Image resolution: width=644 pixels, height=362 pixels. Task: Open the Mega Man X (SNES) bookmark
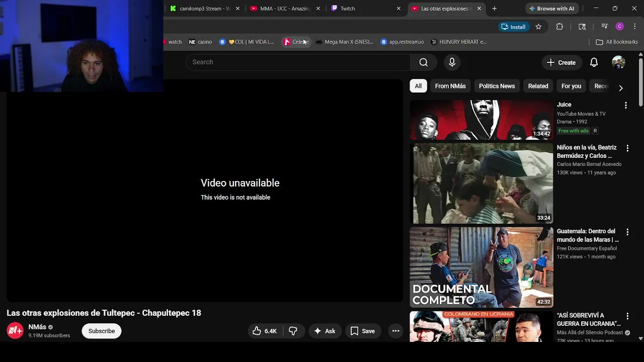[345, 42]
